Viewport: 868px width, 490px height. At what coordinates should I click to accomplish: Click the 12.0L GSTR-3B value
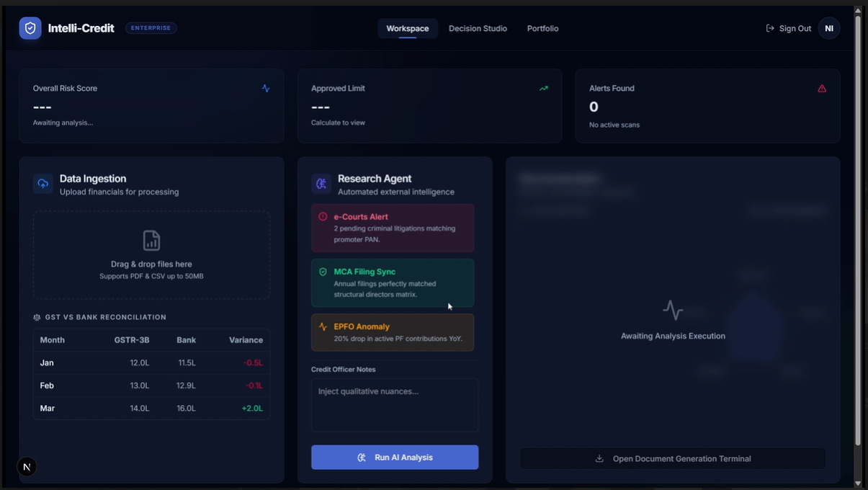tap(140, 362)
